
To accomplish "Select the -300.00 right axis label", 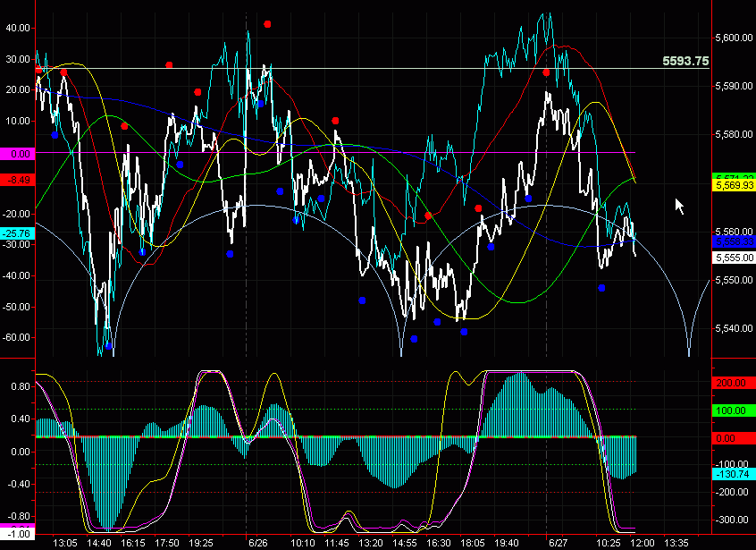I will (x=733, y=520).
